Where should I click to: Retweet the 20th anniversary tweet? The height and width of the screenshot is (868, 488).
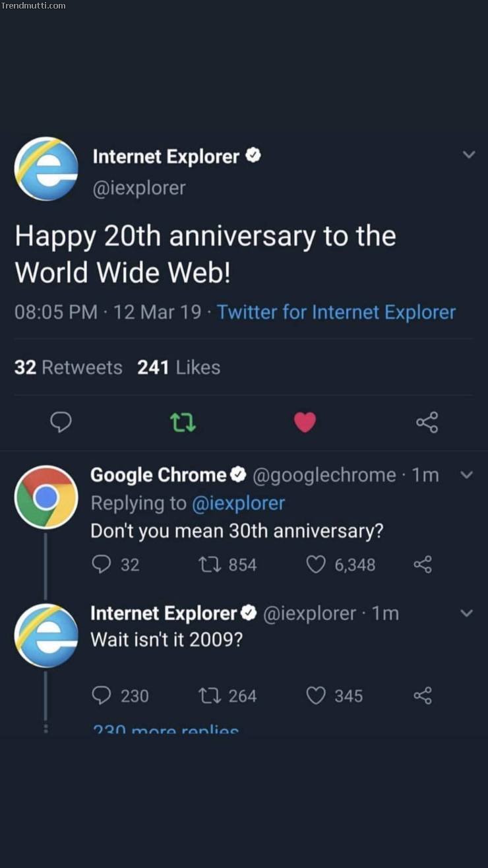[183, 422]
